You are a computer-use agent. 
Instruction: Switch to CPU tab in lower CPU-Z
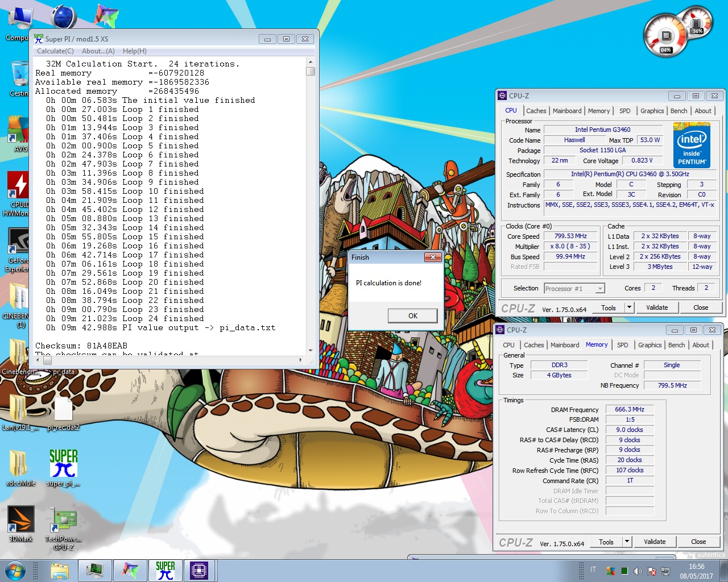coord(508,345)
